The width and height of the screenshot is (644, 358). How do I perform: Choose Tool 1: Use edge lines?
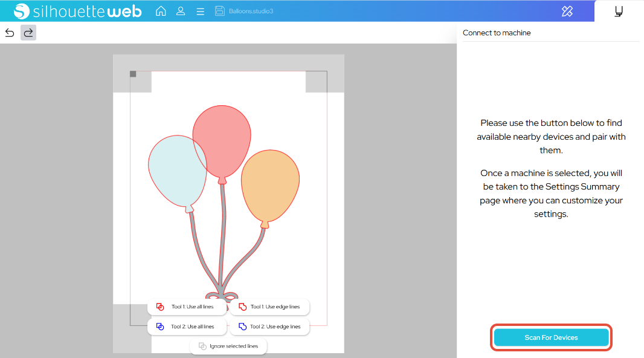269,307
